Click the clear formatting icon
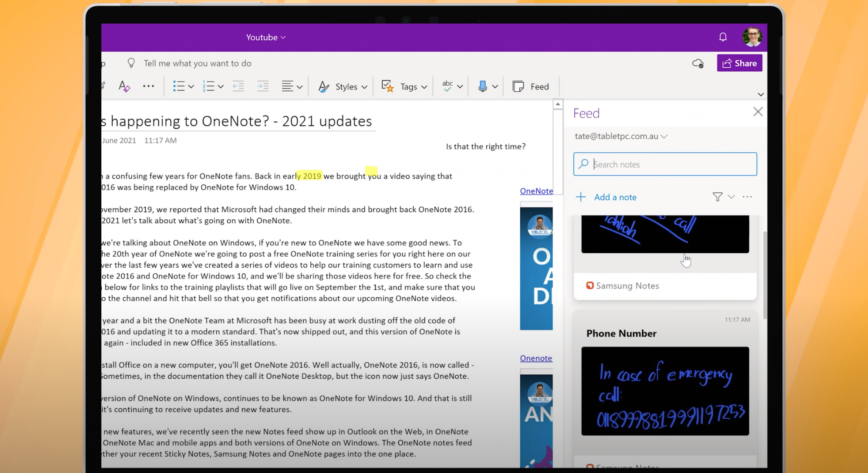Image resolution: width=868 pixels, height=473 pixels. click(x=124, y=86)
